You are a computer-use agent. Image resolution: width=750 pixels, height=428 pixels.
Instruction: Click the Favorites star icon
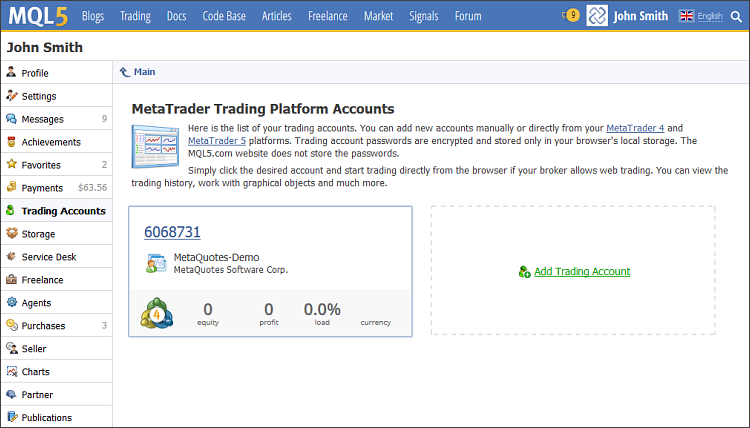tap(11, 164)
